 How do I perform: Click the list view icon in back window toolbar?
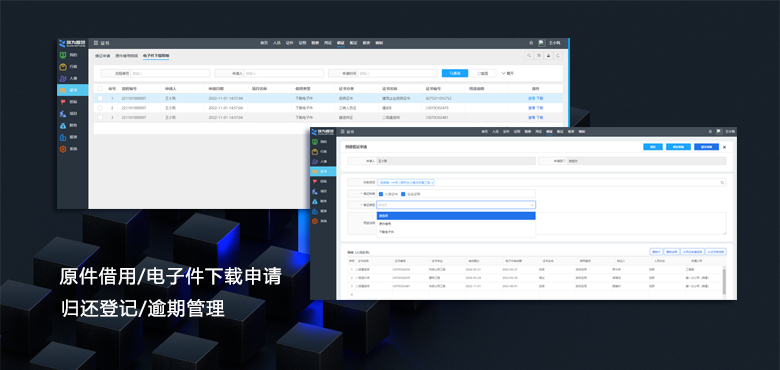point(539,56)
